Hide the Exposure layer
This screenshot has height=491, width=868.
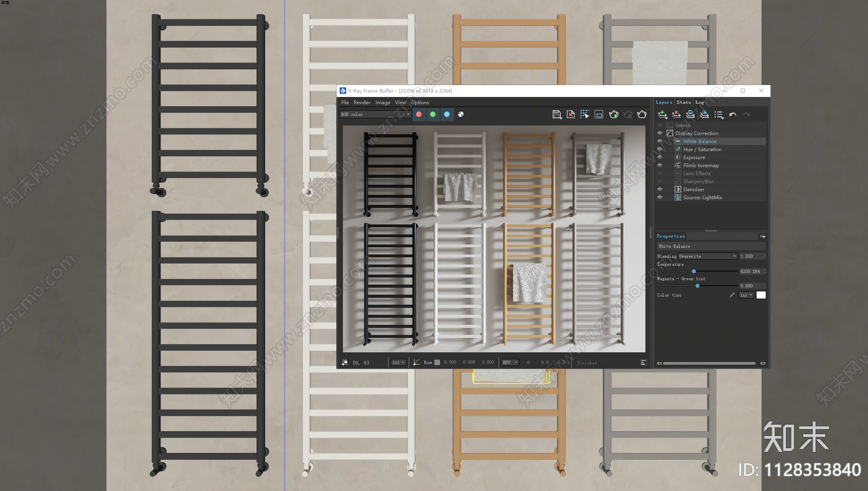pyautogui.click(x=660, y=157)
